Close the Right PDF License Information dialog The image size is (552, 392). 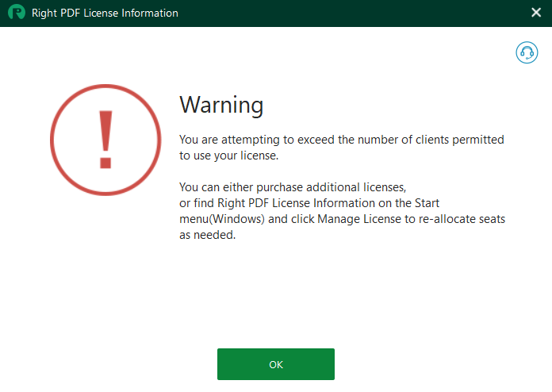(536, 13)
